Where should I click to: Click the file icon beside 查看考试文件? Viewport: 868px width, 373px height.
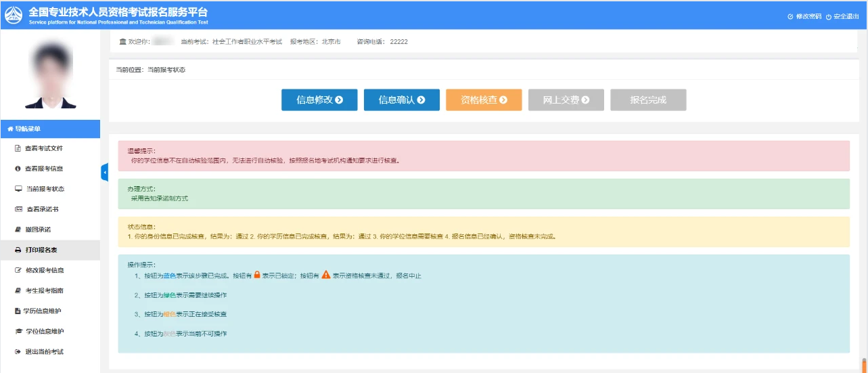click(18, 148)
